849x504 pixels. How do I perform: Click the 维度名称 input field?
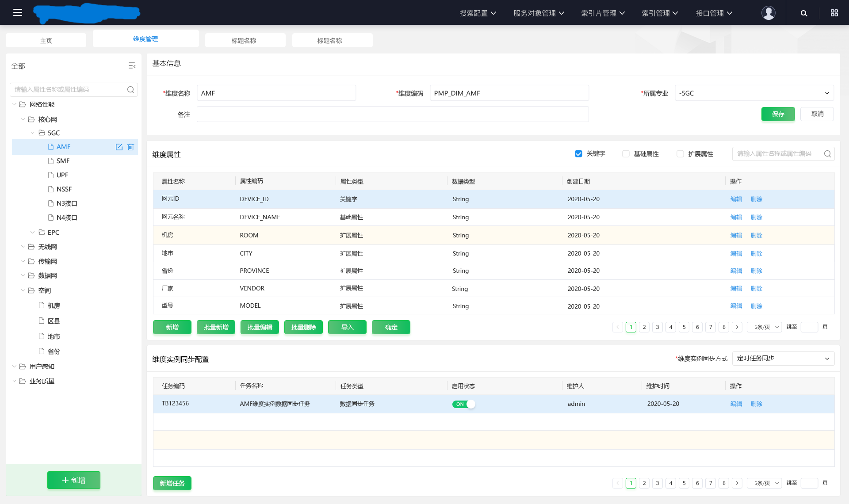pyautogui.click(x=276, y=93)
